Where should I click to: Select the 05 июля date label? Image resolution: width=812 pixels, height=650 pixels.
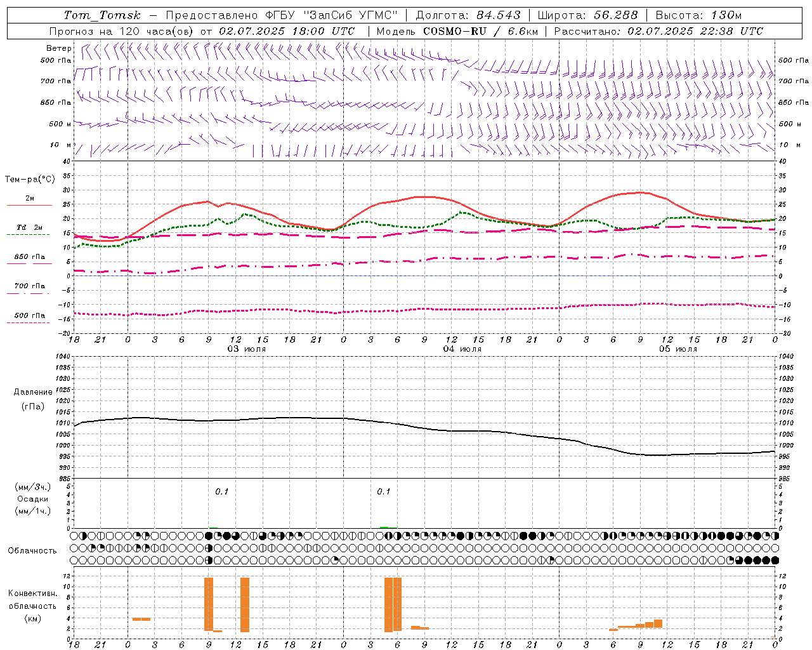[x=678, y=349]
